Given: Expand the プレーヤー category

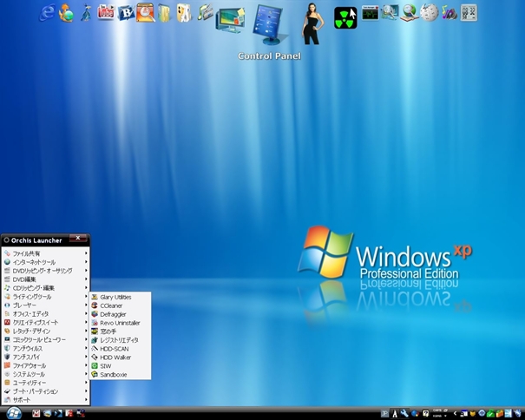Looking at the screenshot, I should click(45, 305).
